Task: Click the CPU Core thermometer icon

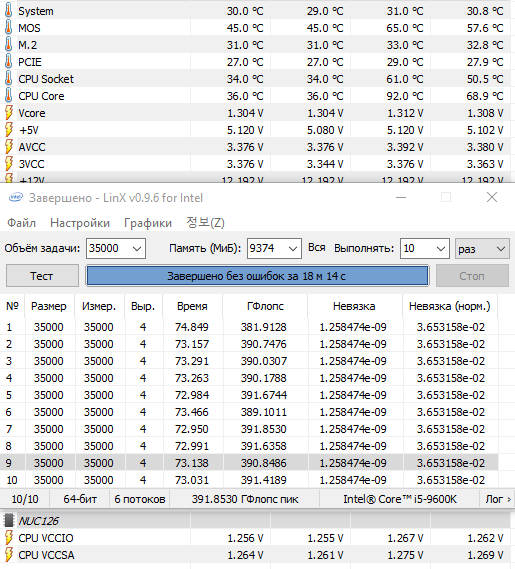Action: 8,96
